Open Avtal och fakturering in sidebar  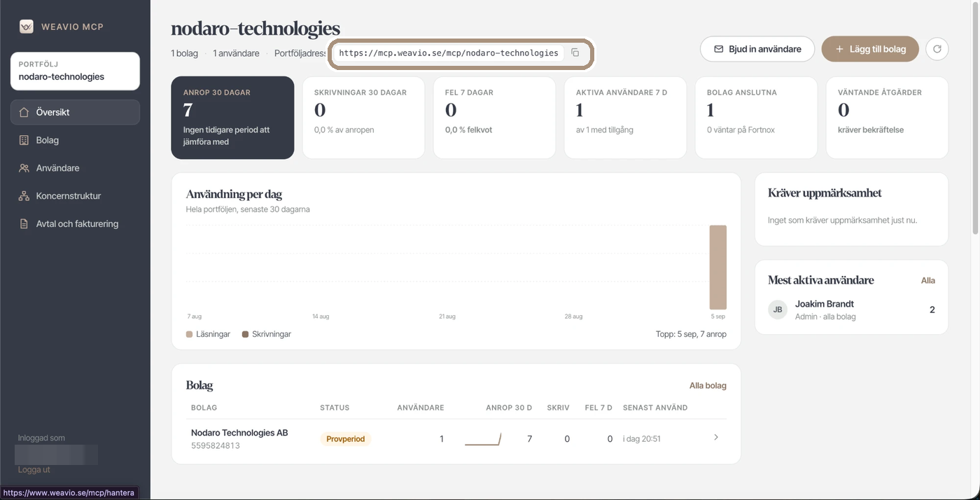75,224
